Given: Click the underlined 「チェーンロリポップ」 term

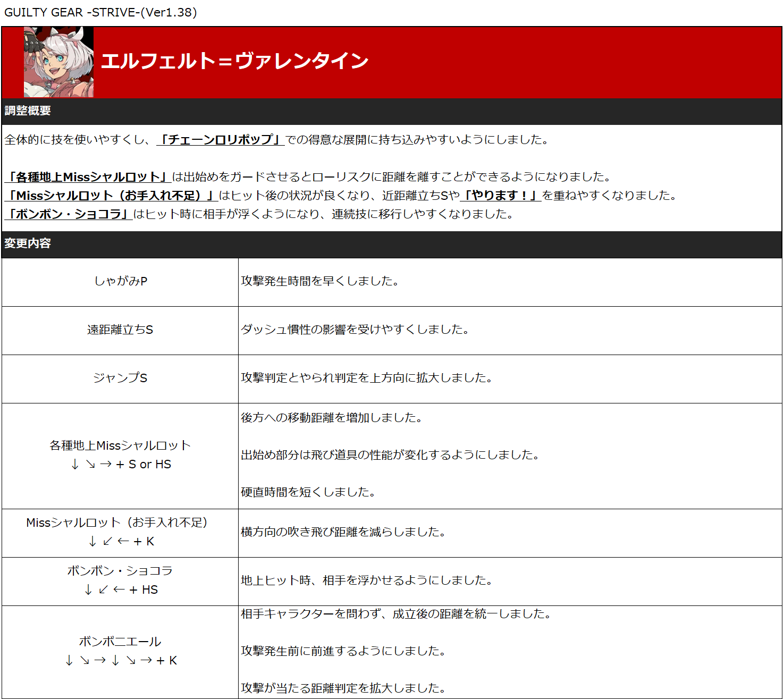Looking at the screenshot, I should pos(221,140).
